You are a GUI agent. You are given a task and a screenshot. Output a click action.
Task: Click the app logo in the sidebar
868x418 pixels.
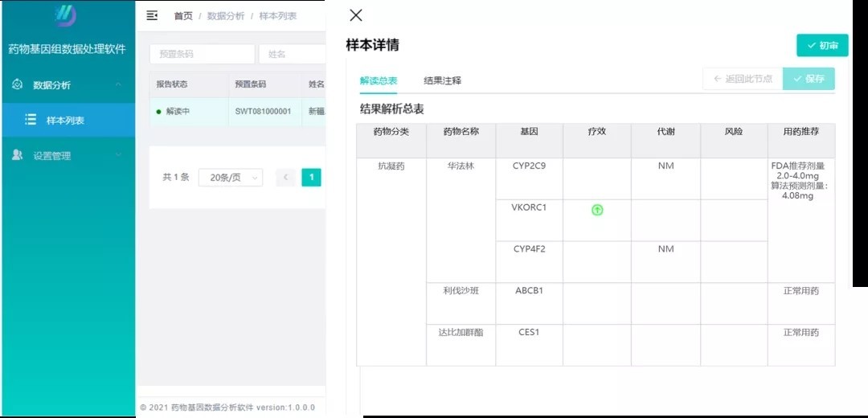[x=64, y=16]
